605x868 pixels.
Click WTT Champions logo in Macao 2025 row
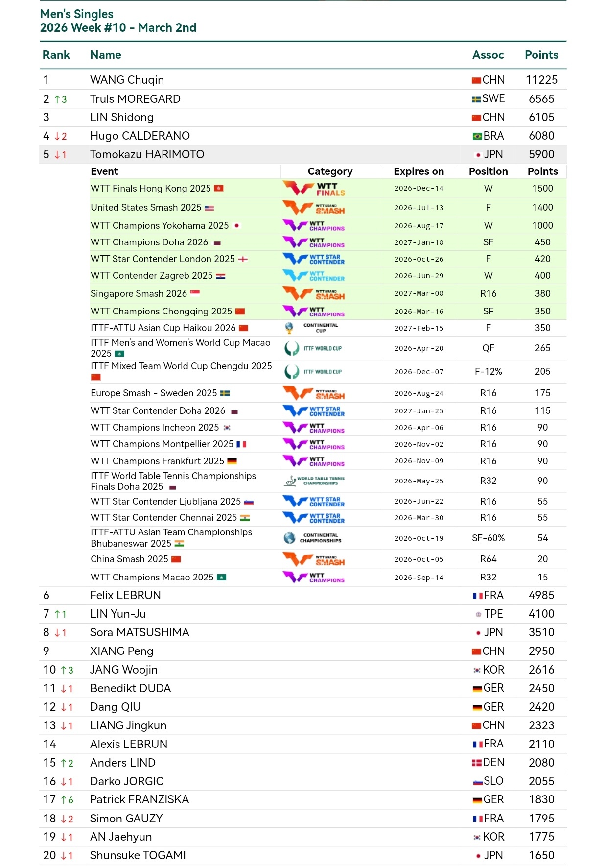[x=314, y=578]
